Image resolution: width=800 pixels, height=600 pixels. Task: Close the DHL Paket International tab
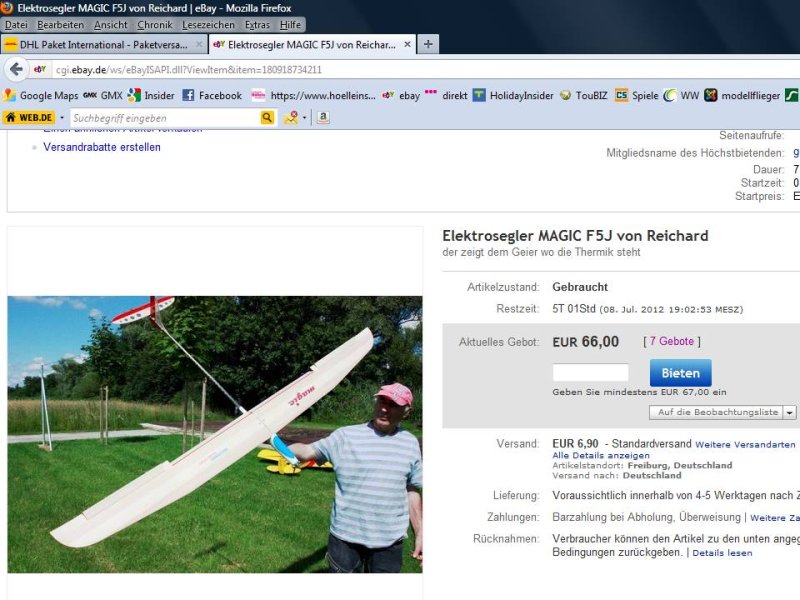(199, 44)
